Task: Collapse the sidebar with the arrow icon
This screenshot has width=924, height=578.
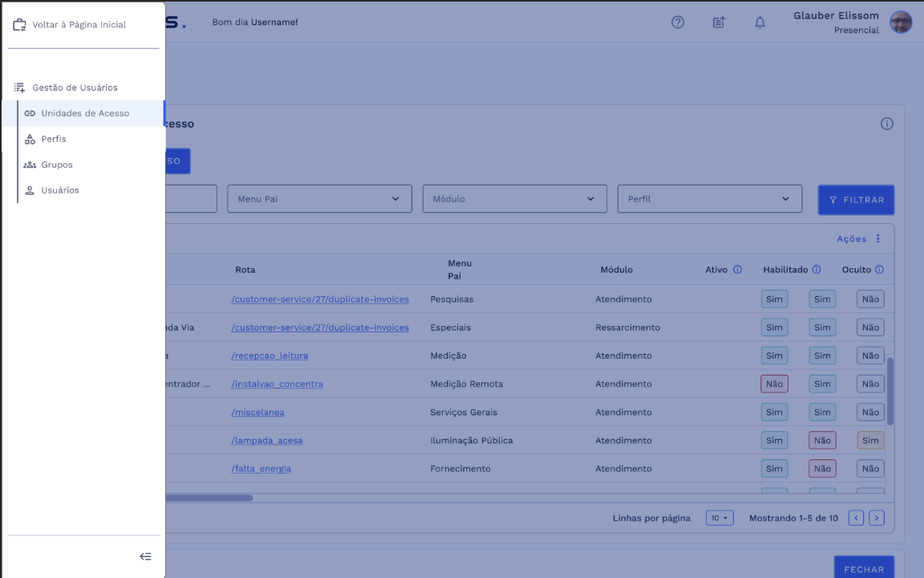Action: [x=145, y=556]
